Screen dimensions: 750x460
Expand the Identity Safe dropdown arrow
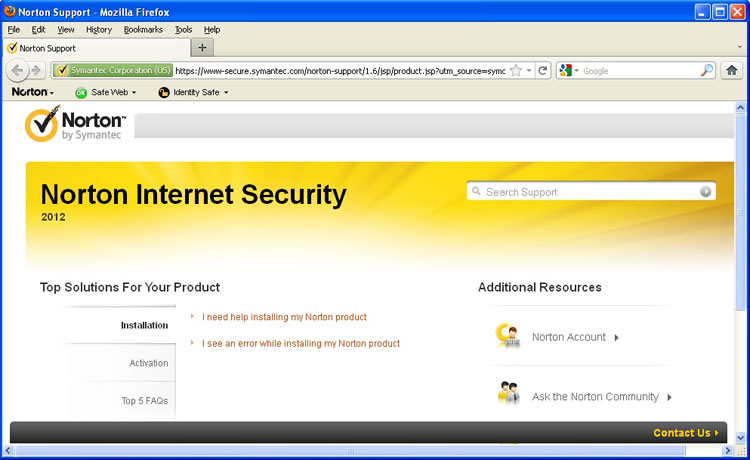(x=226, y=93)
